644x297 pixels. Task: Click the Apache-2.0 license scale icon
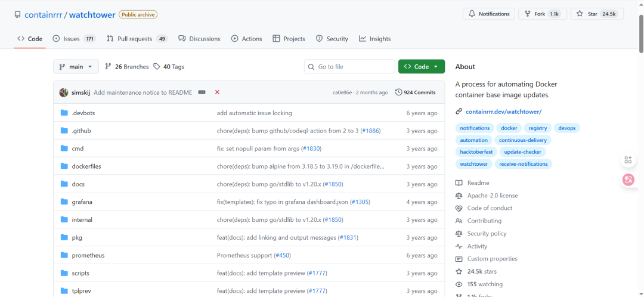click(459, 196)
